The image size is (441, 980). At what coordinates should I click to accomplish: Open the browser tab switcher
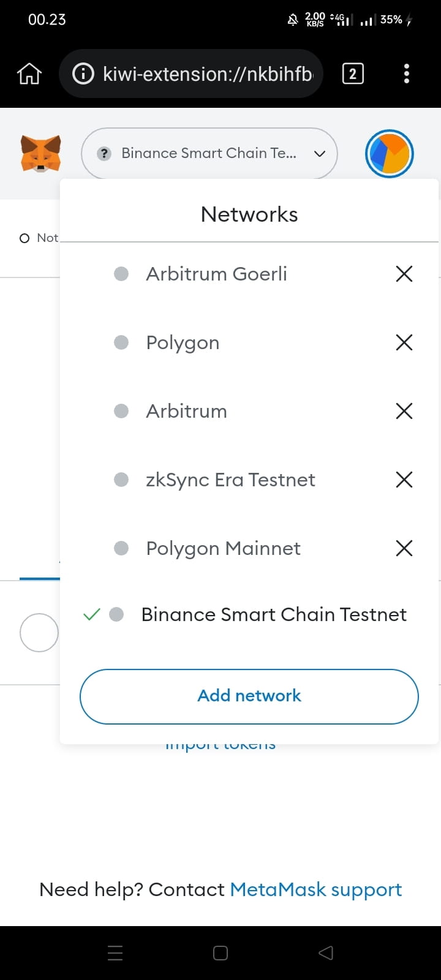tap(352, 74)
